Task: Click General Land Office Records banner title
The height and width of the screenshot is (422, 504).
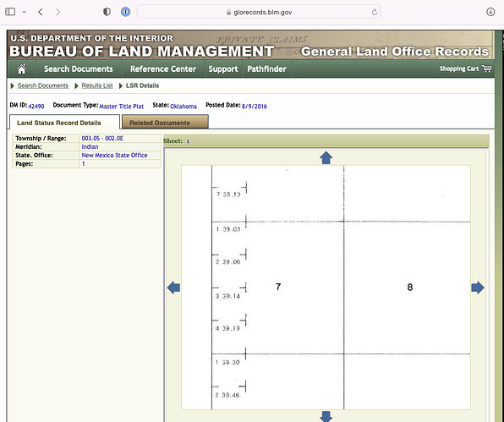Action: pyautogui.click(x=395, y=52)
